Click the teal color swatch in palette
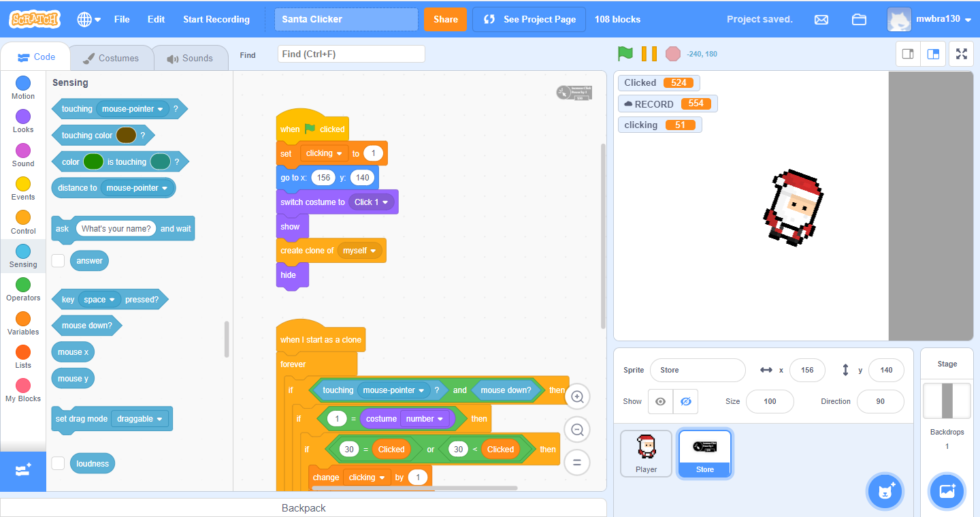 160,162
